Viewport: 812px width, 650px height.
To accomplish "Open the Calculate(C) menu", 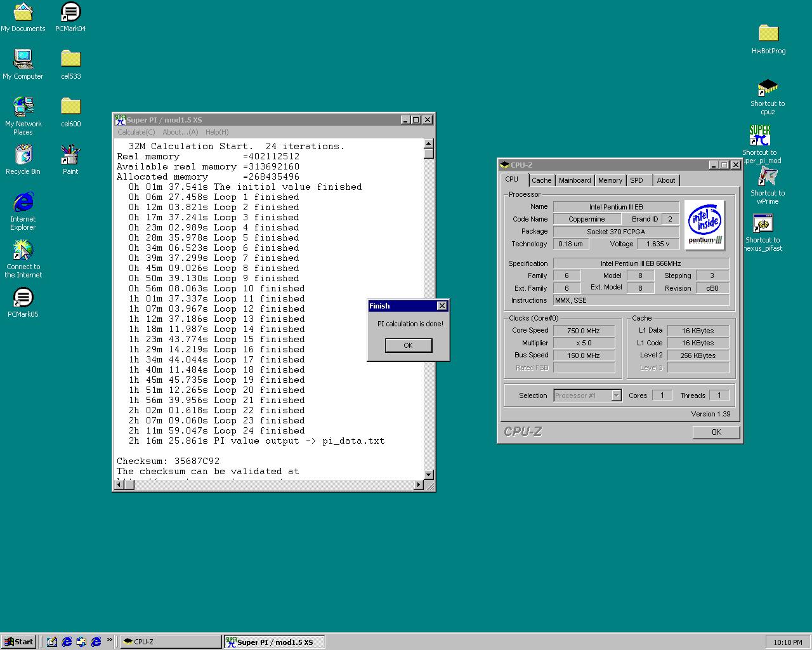I will [x=136, y=132].
